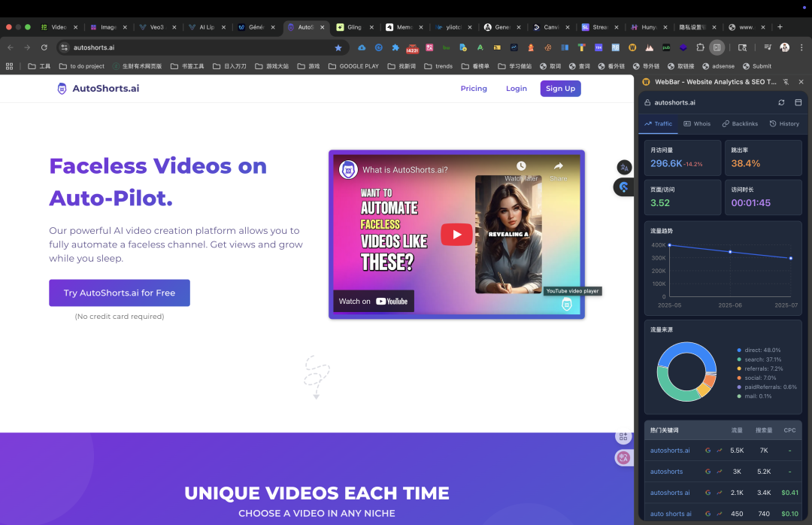The image size is (812, 525).
Task: Toggle the browser side panel button
Action: [x=717, y=47]
